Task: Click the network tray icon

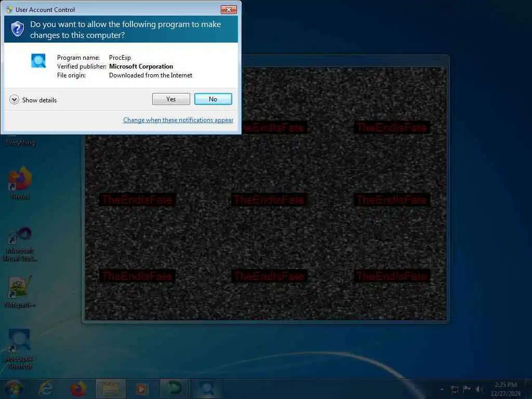Action: (455, 389)
